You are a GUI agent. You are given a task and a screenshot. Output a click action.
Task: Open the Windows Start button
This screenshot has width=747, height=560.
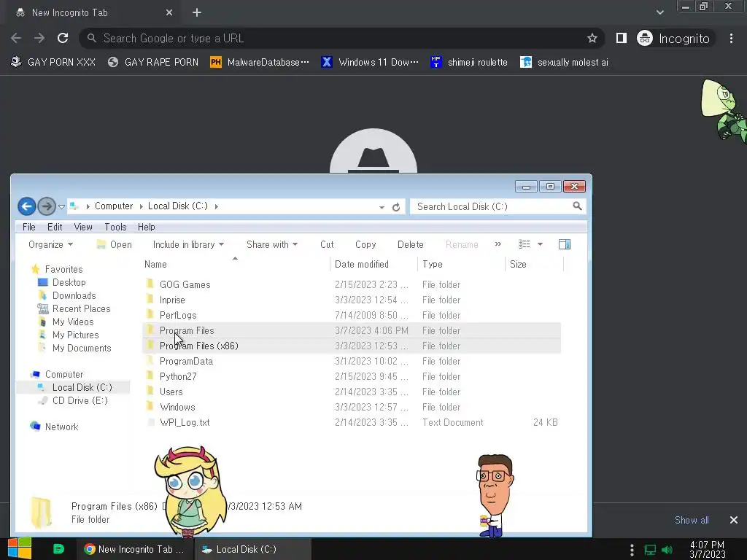[19, 548]
